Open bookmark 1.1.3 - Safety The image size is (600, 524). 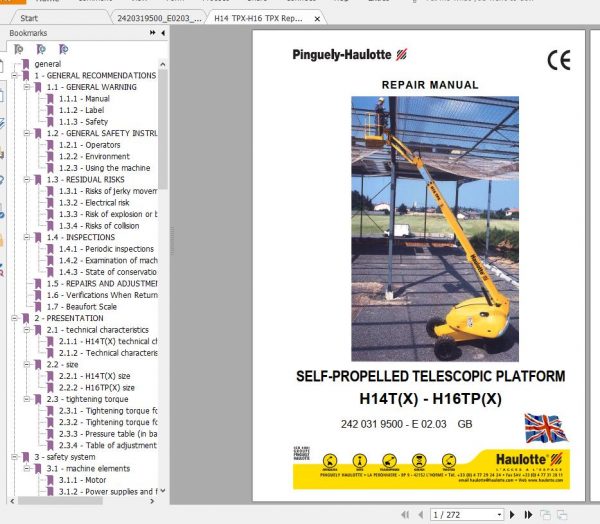click(83, 122)
